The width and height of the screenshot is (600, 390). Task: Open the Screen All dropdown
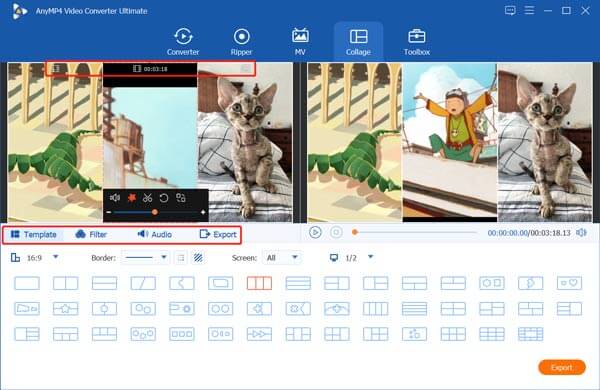coord(281,258)
